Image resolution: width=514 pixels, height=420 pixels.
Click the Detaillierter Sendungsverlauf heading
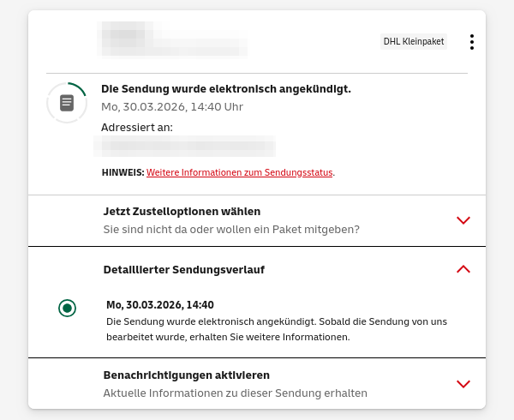183,269
